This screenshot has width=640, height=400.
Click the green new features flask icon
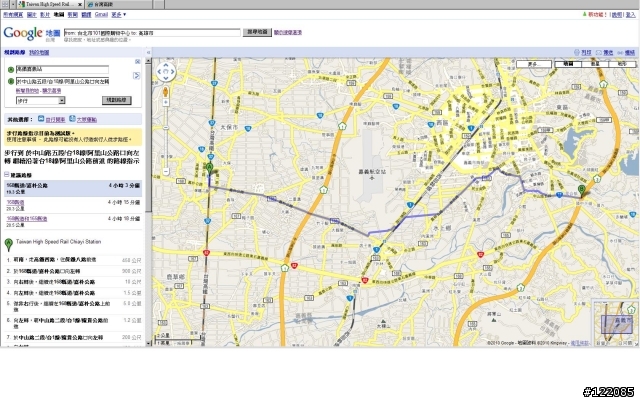[x=584, y=14]
